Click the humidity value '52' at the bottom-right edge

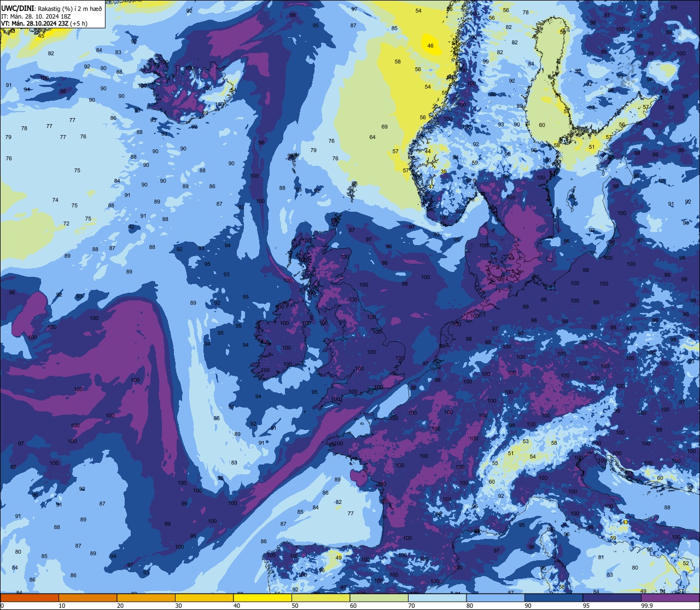[x=686, y=563]
